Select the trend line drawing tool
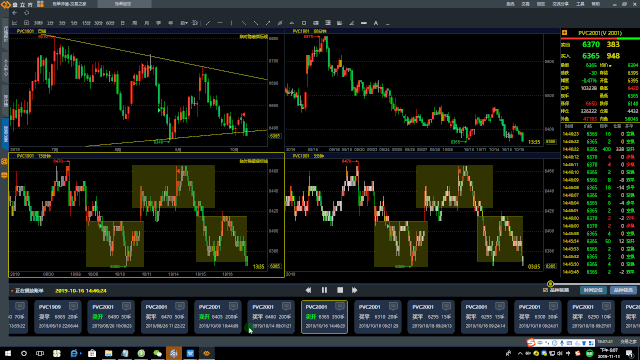The image size is (640, 360). 208,23
